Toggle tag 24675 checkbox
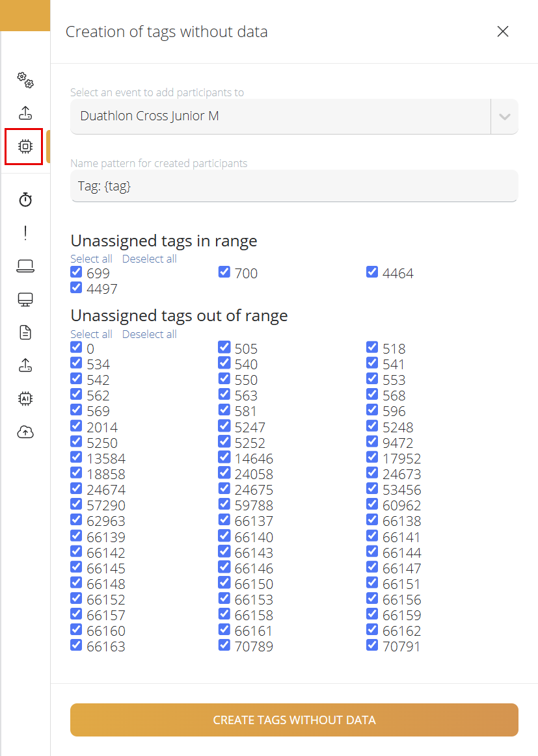This screenshot has height=756, width=538. pos(224,488)
